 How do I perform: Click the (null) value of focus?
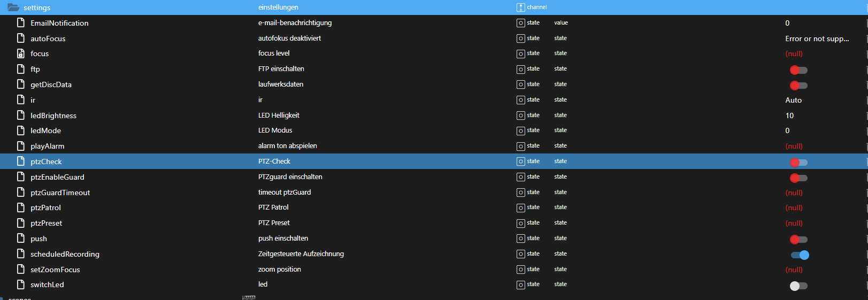pos(794,53)
